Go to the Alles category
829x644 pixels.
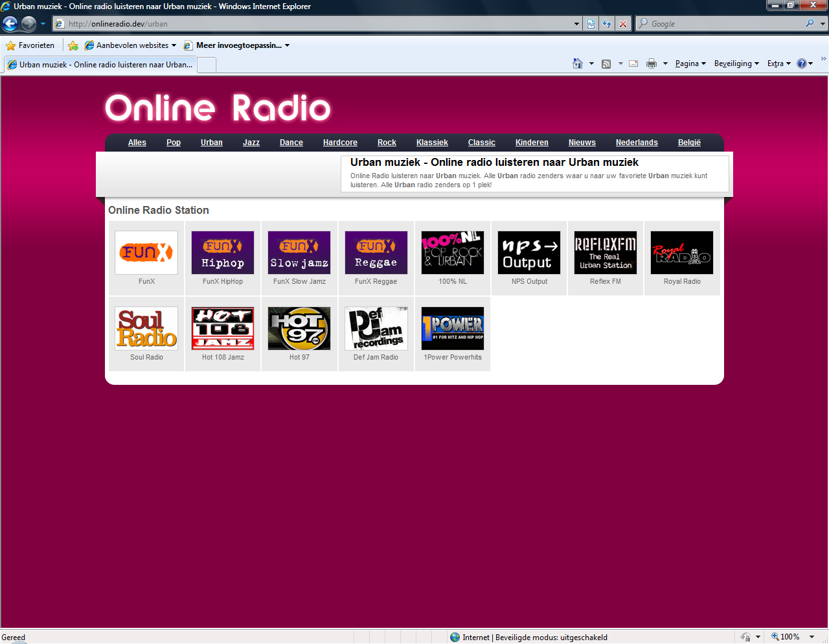(137, 143)
